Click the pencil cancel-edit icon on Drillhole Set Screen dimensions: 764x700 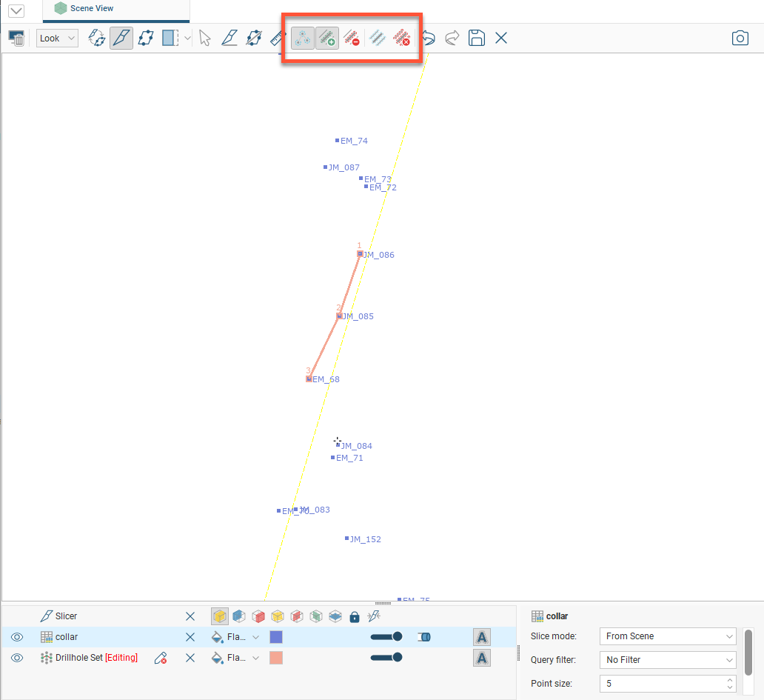161,658
